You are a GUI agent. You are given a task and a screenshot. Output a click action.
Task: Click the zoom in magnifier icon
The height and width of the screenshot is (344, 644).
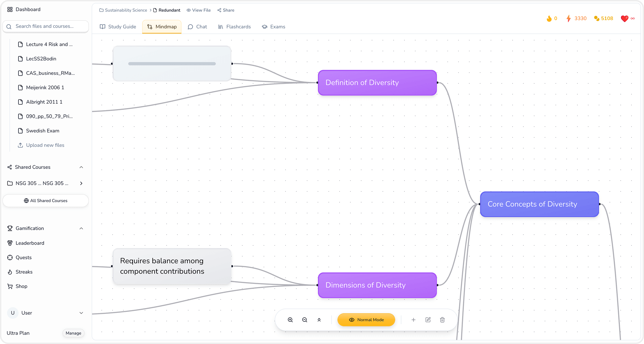(290, 320)
